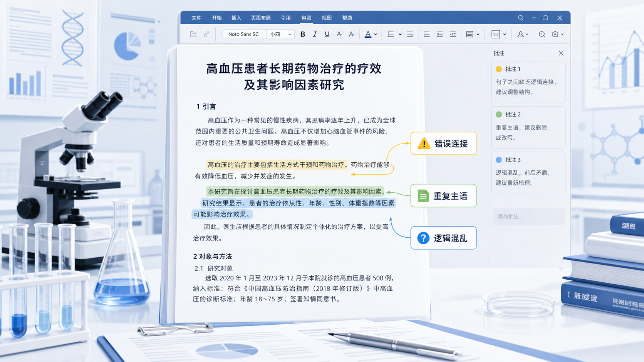Click the 逻辑混乱 question callout

click(443, 238)
